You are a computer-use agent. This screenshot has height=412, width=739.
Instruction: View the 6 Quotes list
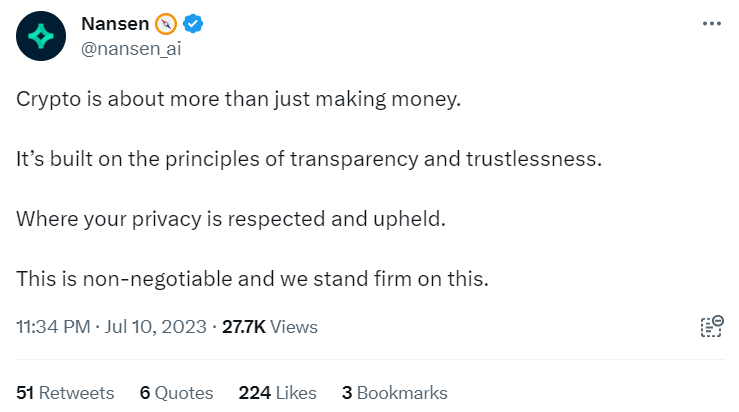[x=176, y=392]
